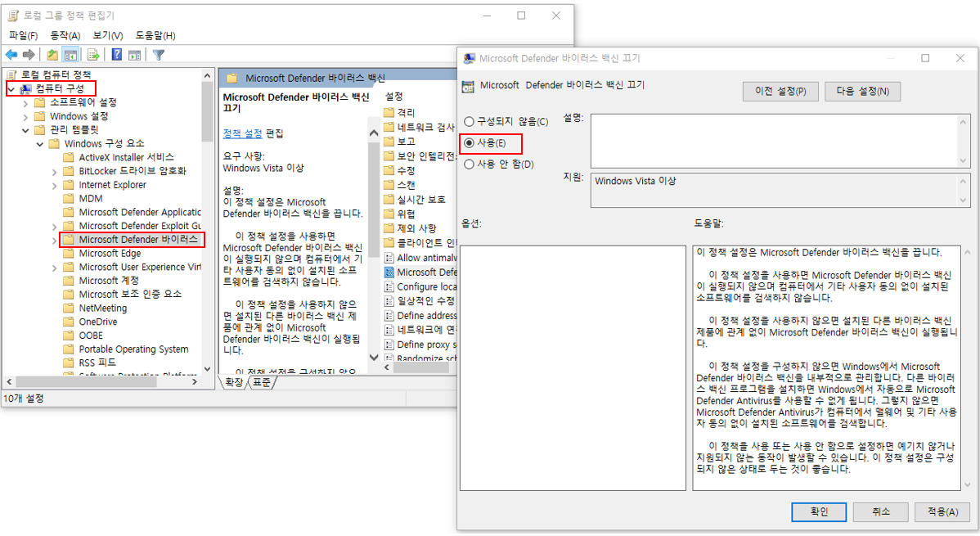
Task: Collapse the Windows 구성 요소 node
Action: [x=40, y=145]
